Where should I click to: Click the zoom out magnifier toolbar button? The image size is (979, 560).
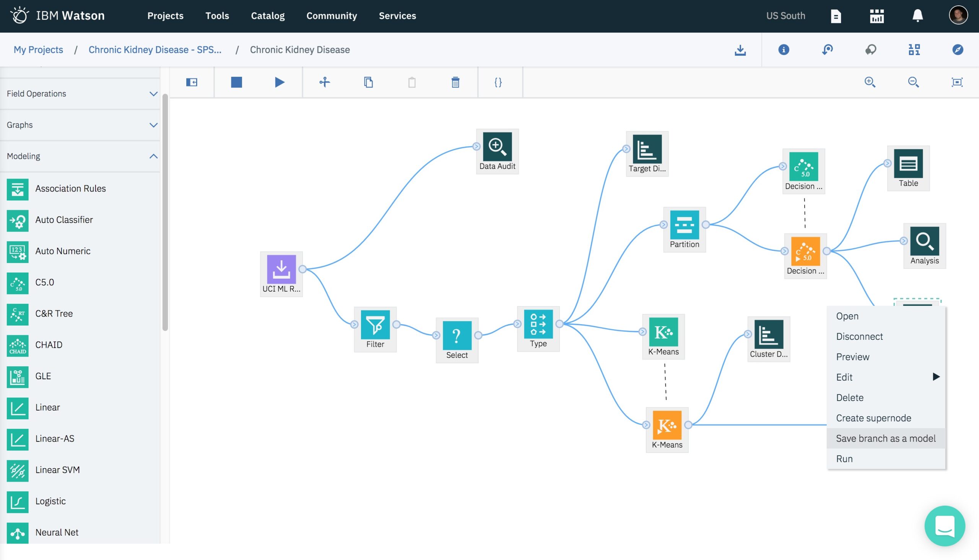pos(913,81)
